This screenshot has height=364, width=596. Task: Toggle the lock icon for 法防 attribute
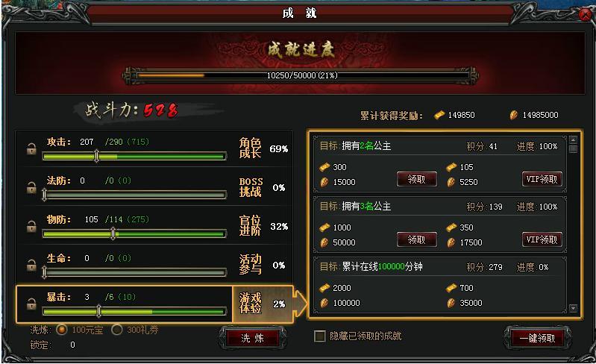31,187
